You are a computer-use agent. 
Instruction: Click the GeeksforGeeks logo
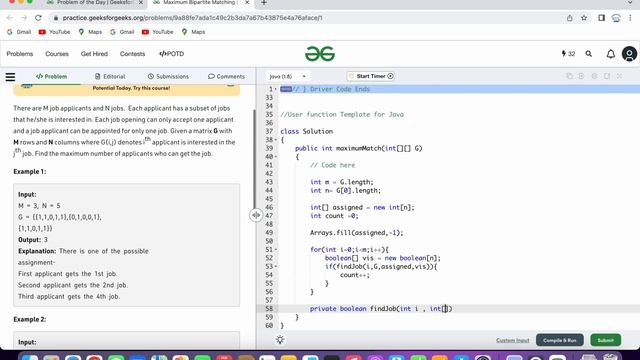pyautogui.click(x=320, y=54)
